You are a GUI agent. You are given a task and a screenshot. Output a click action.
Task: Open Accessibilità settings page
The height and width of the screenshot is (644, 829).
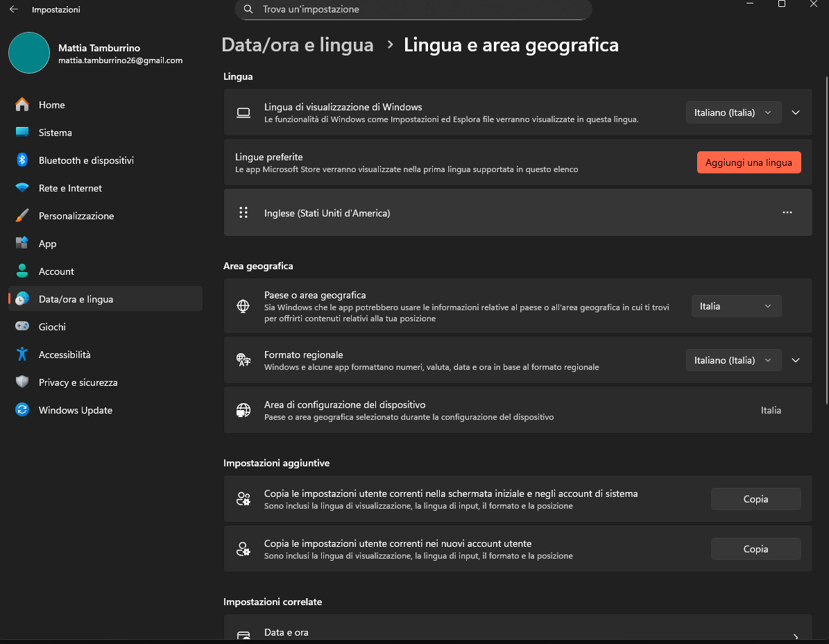click(x=105, y=354)
